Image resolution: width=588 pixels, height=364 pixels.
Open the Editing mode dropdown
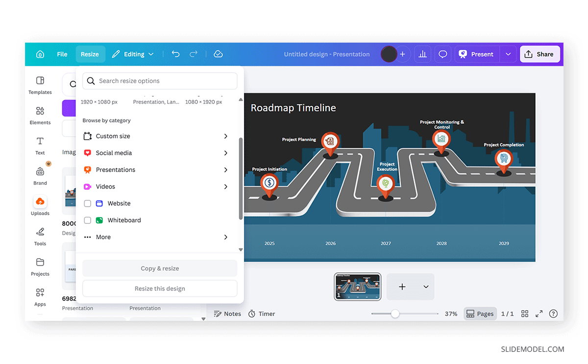pos(133,54)
